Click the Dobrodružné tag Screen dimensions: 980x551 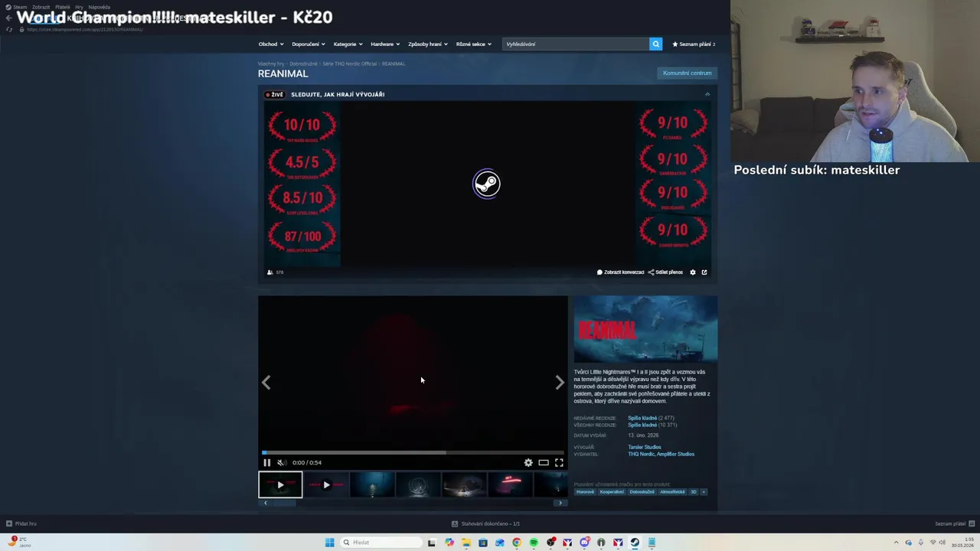tap(642, 492)
